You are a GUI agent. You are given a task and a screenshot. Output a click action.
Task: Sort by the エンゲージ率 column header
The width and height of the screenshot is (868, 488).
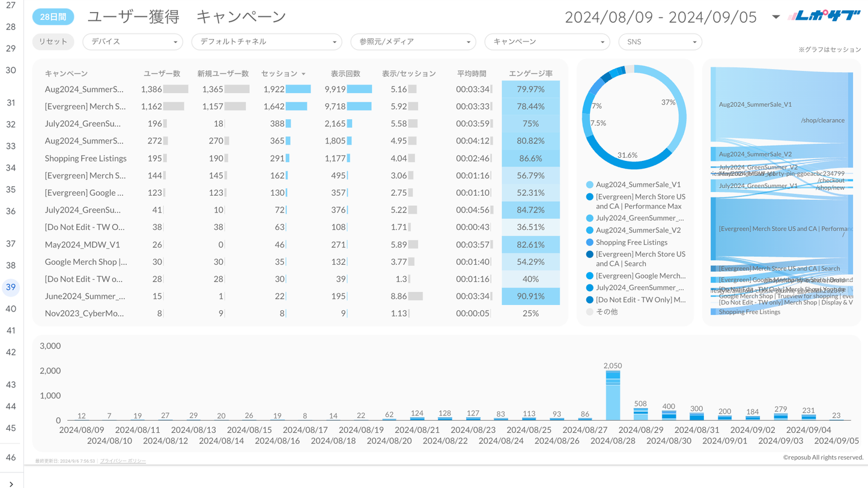[x=530, y=74]
